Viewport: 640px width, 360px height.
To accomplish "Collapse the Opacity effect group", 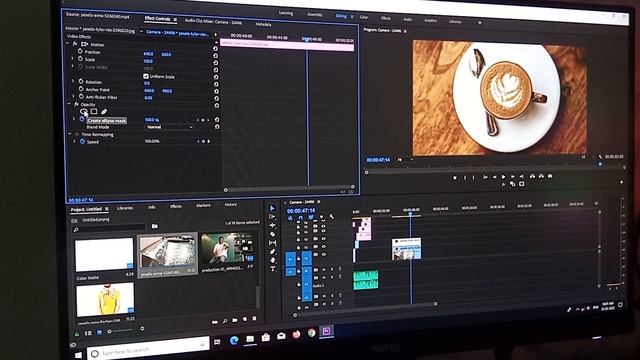I will coord(69,104).
